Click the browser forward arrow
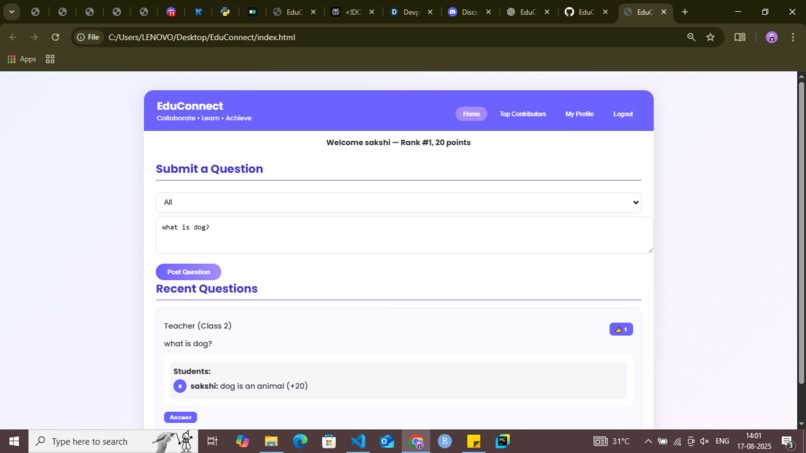Viewport: 806px width, 453px height. click(x=34, y=37)
